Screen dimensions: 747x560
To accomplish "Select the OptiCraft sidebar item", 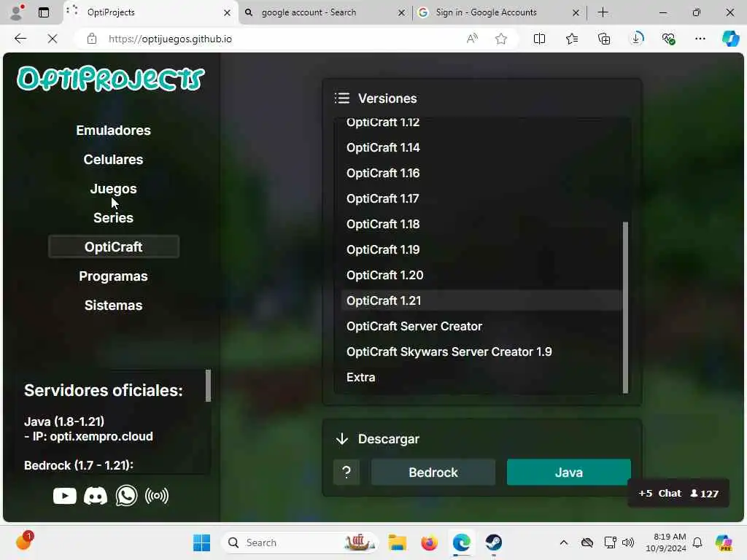I will coord(113,246).
